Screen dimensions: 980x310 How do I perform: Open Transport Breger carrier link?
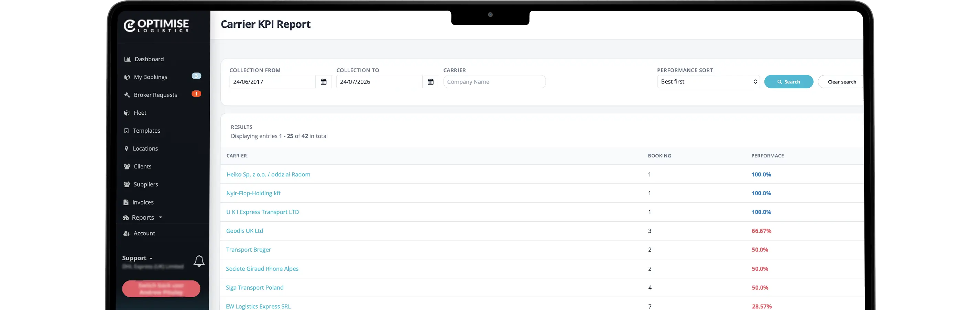(248, 250)
